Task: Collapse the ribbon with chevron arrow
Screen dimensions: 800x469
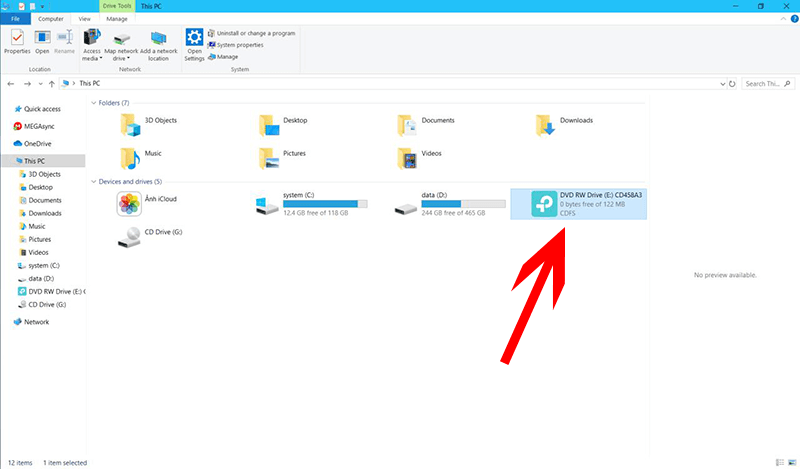Action: pyautogui.click(x=783, y=19)
